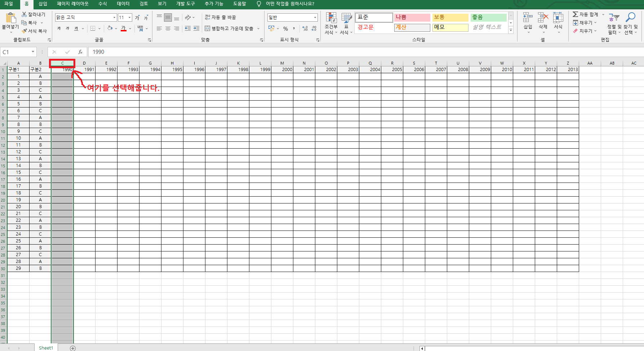Activate the 서식 복사 format painter

[x=34, y=31]
